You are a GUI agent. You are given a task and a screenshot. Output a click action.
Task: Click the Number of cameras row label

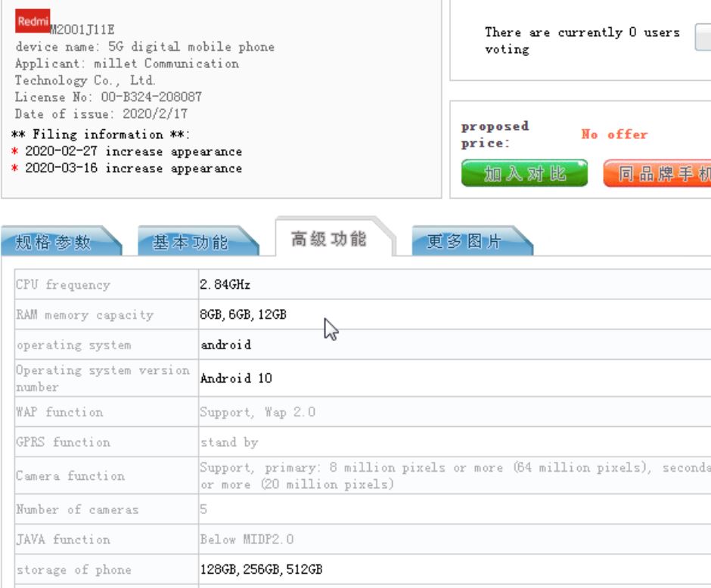coord(77,509)
